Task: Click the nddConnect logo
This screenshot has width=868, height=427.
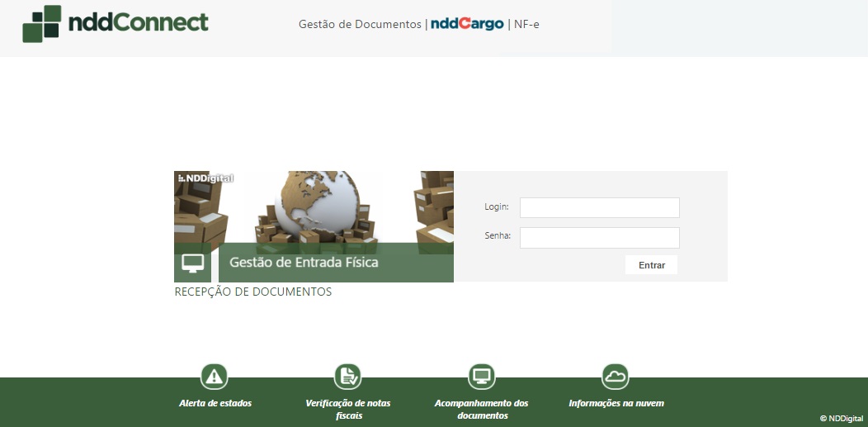Action: click(x=116, y=24)
